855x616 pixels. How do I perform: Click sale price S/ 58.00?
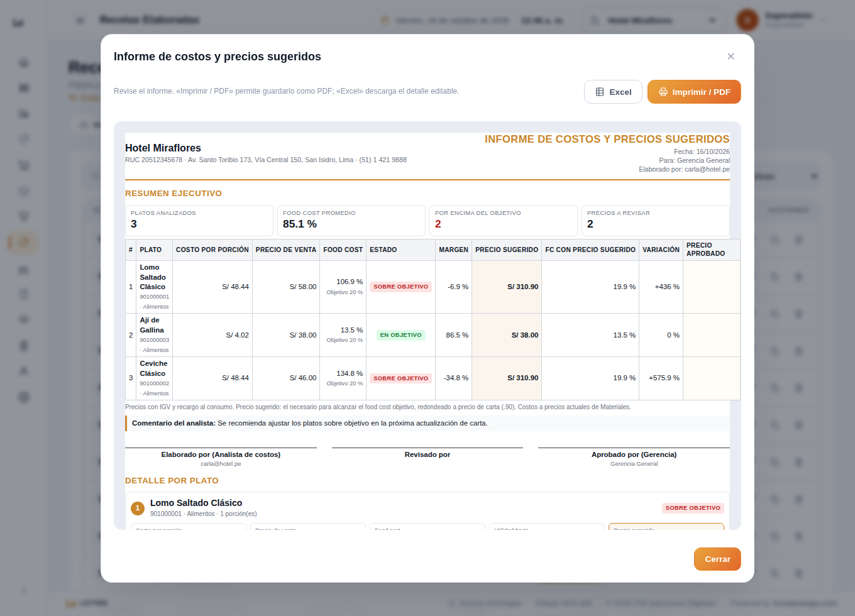click(303, 287)
